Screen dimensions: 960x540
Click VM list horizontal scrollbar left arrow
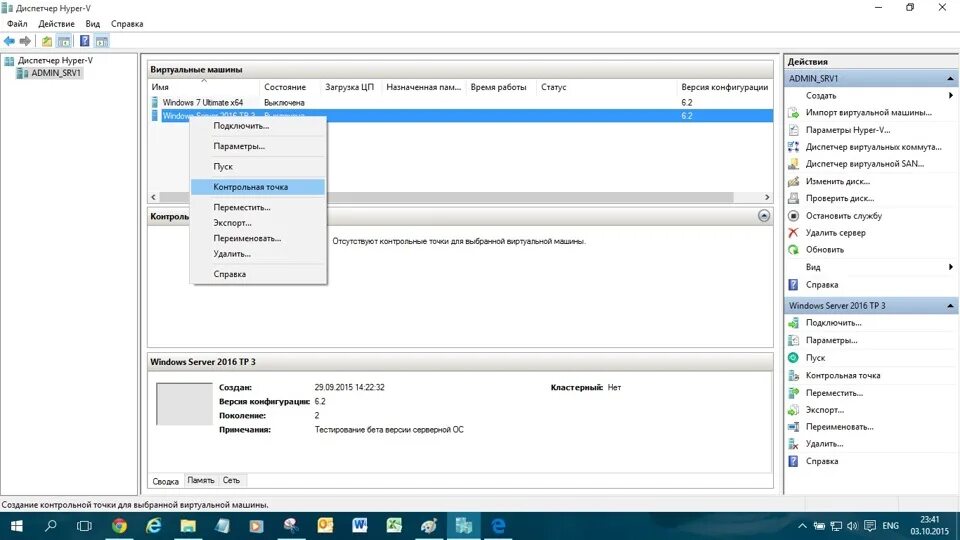(153, 197)
